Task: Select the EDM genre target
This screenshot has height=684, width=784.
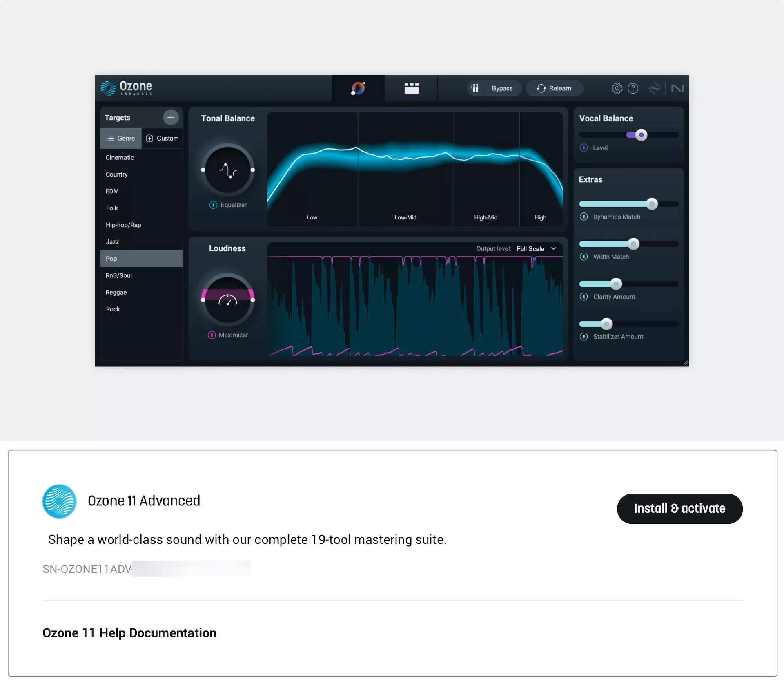Action: (x=141, y=191)
